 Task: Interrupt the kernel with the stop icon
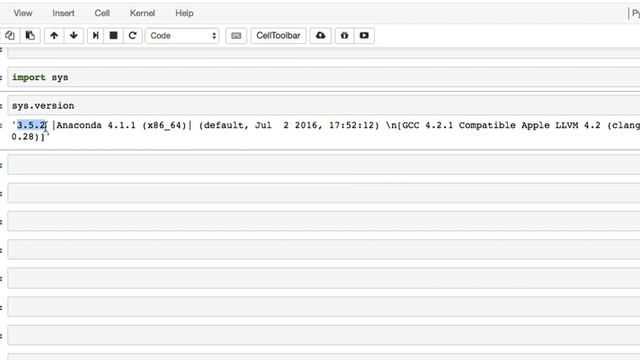(113, 36)
